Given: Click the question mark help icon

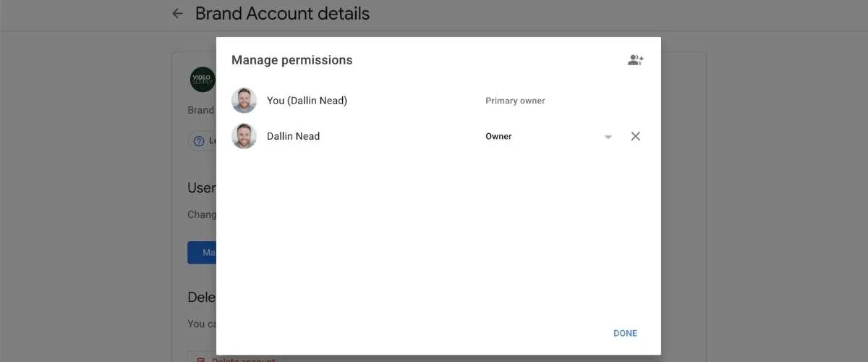Looking at the screenshot, I should pyautogui.click(x=199, y=141).
